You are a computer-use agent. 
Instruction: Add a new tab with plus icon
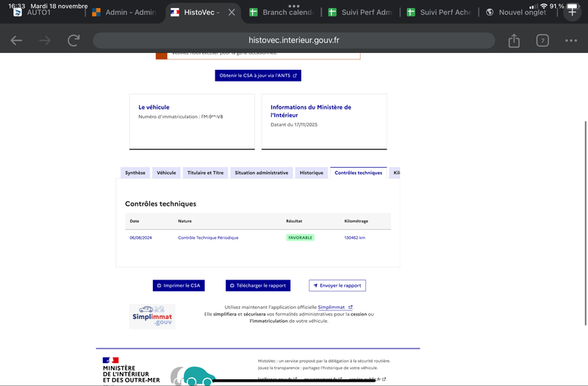pos(573,12)
